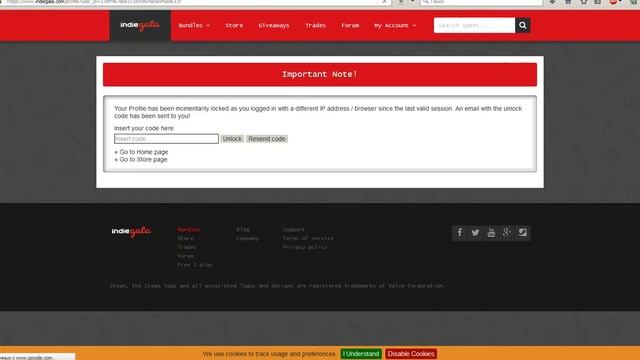The image size is (640, 360).
Task: Click the IndieGala logo in the footer
Action: click(x=131, y=231)
